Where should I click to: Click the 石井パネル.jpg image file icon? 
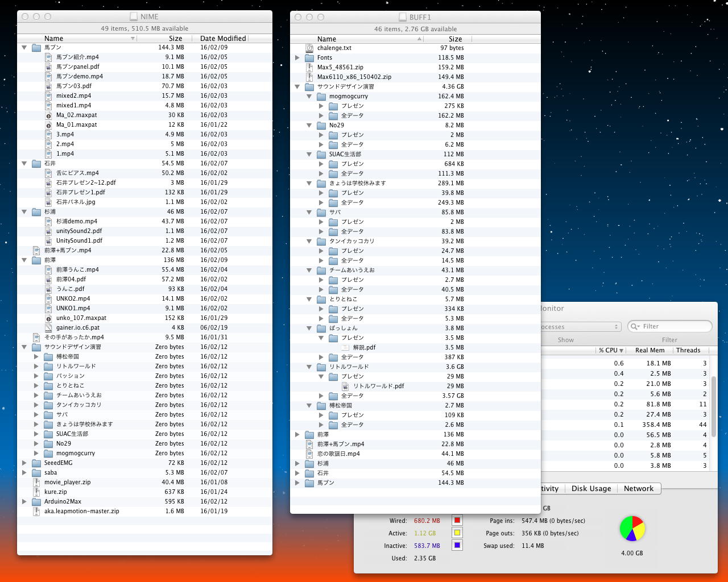pyautogui.click(x=48, y=202)
